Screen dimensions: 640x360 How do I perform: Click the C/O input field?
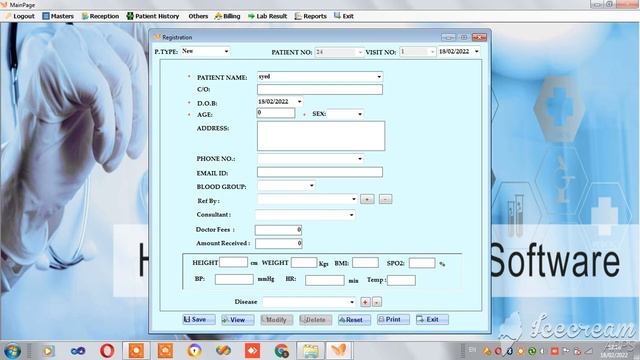pyautogui.click(x=320, y=89)
